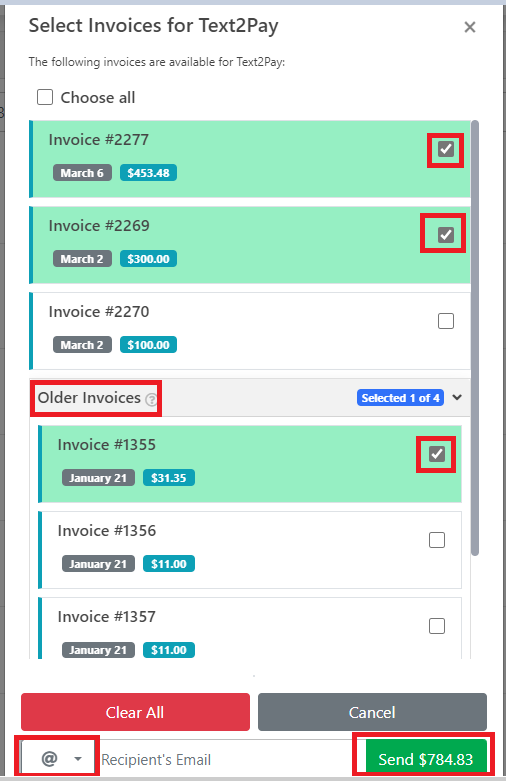Open the contact method dropdown arrow
The height and width of the screenshot is (781, 506).
coord(78,759)
